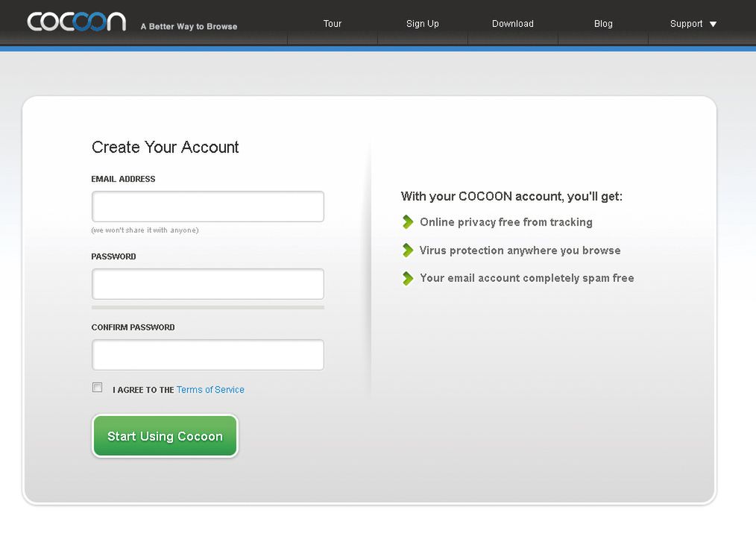This screenshot has height=536, width=756.
Task: Expand the Support menu arrow
Action: [713, 24]
